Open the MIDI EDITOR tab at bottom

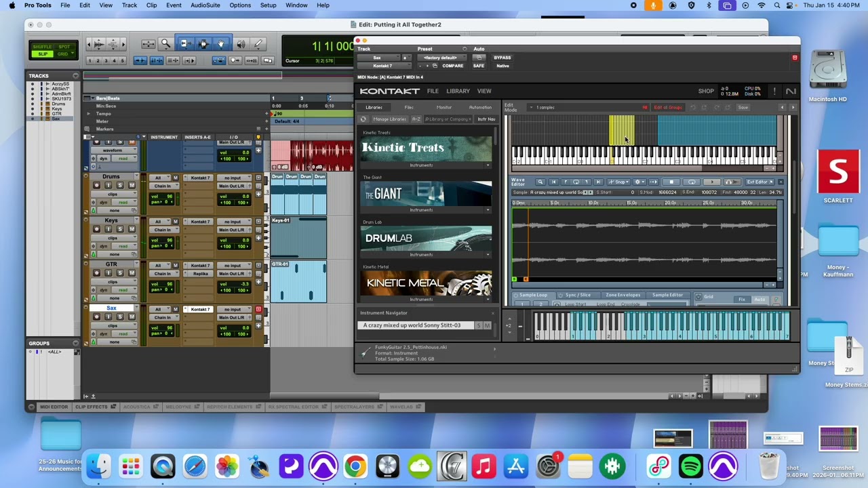[54, 407]
